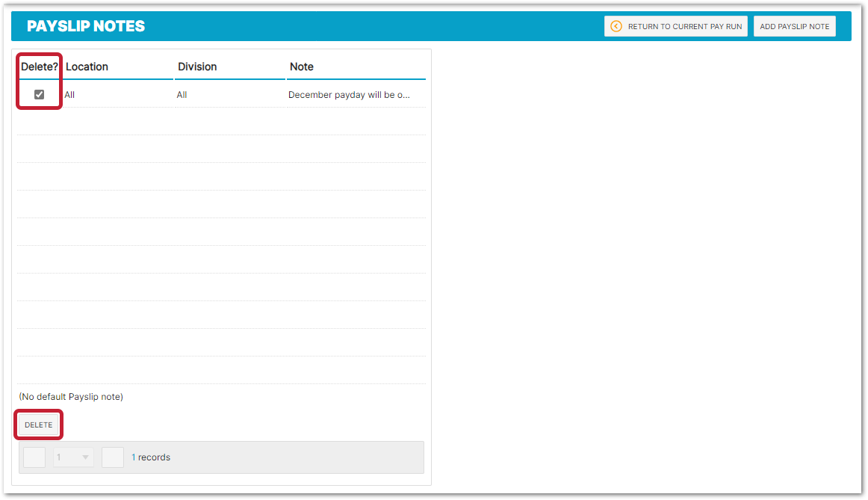868x500 pixels.
Task: Sort by the Location column header
Action: pos(87,67)
